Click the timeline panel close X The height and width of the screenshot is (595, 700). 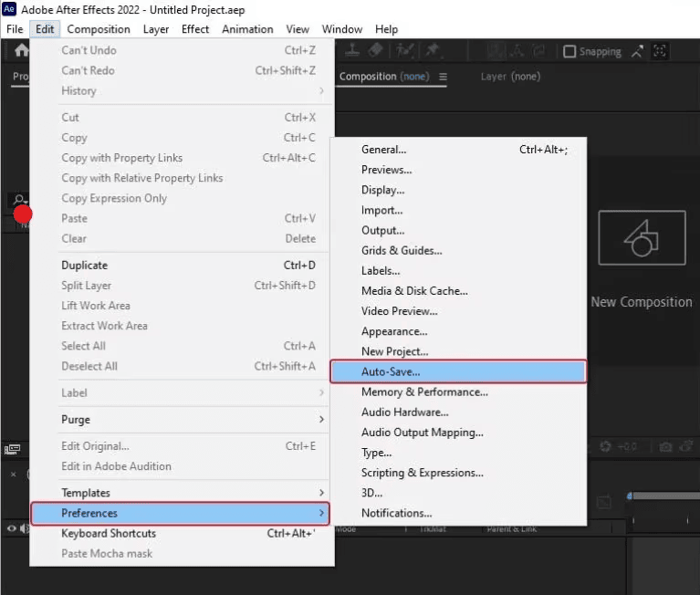pyautogui.click(x=14, y=474)
